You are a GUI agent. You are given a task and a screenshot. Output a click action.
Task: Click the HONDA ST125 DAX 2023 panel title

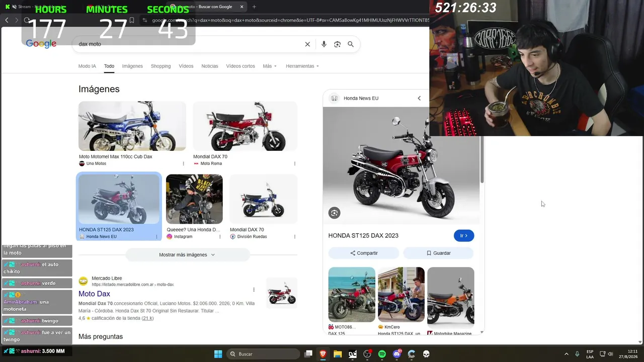[363, 236]
